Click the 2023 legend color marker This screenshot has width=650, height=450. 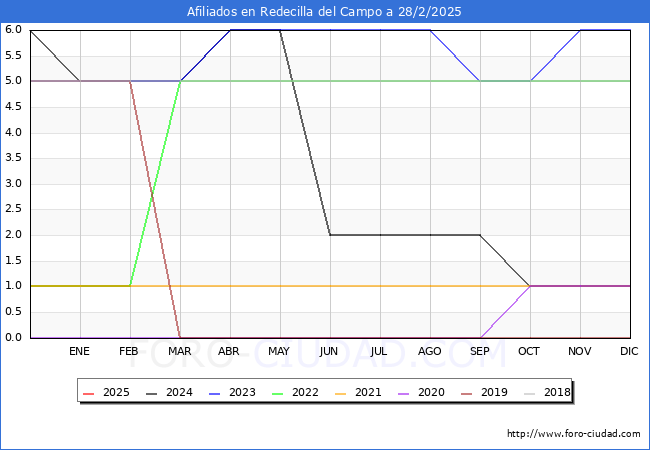click(x=215, y=393)
